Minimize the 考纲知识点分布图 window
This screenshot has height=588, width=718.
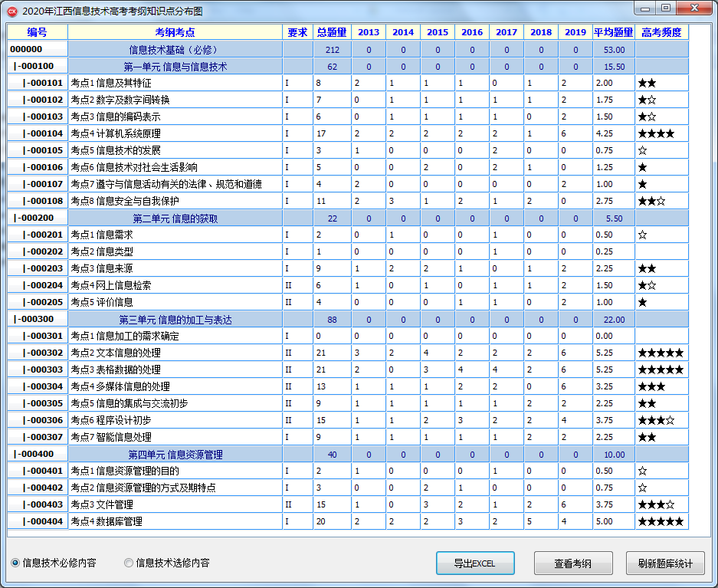tap(645, 8)
